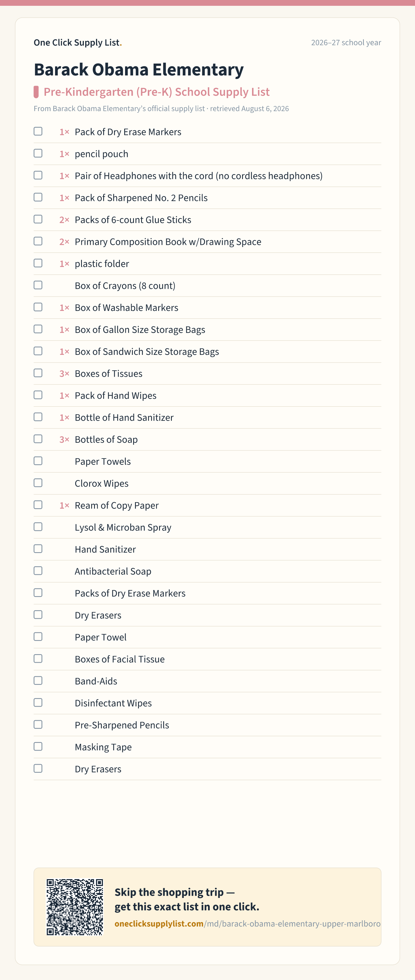415x980 pixels.
Task: Mark Pair of Headphones with the cord as done
Action: pyautogui.click(x=38, y=175)
